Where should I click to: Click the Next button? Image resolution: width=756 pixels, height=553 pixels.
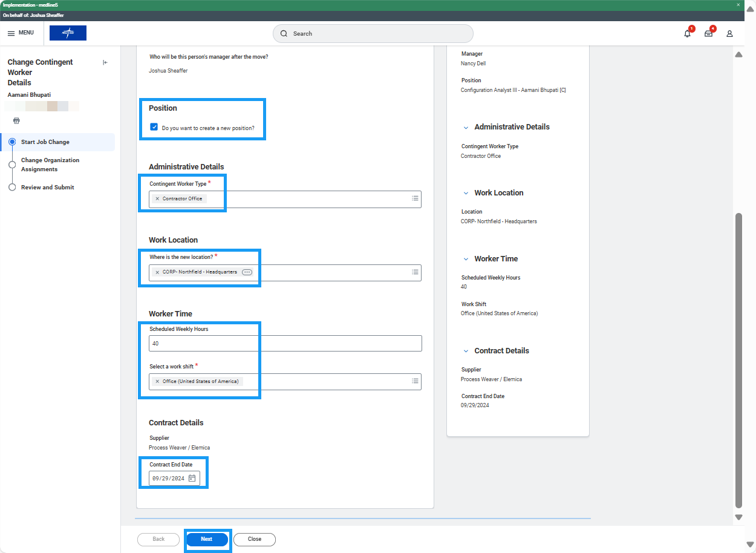tap(207, 539)
